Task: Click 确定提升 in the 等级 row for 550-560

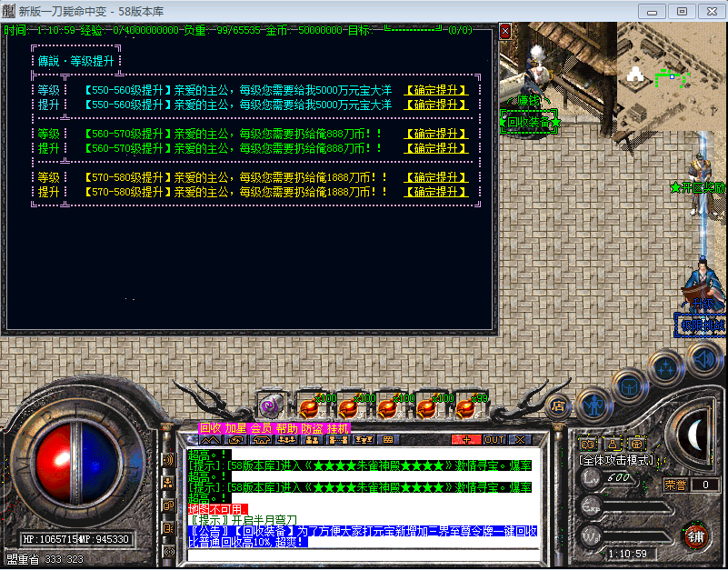Action: coord(435,90)
